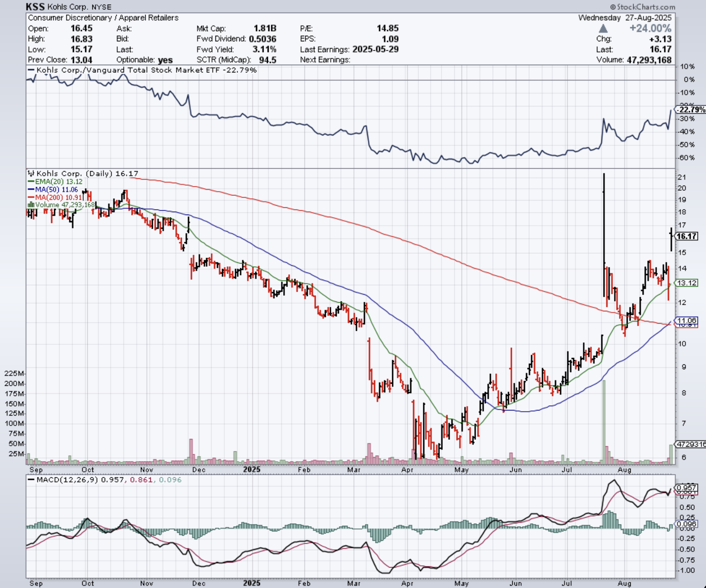The image size is (706, 588).
Task: Click the Next Earnings label
Action: click(325, 60)
